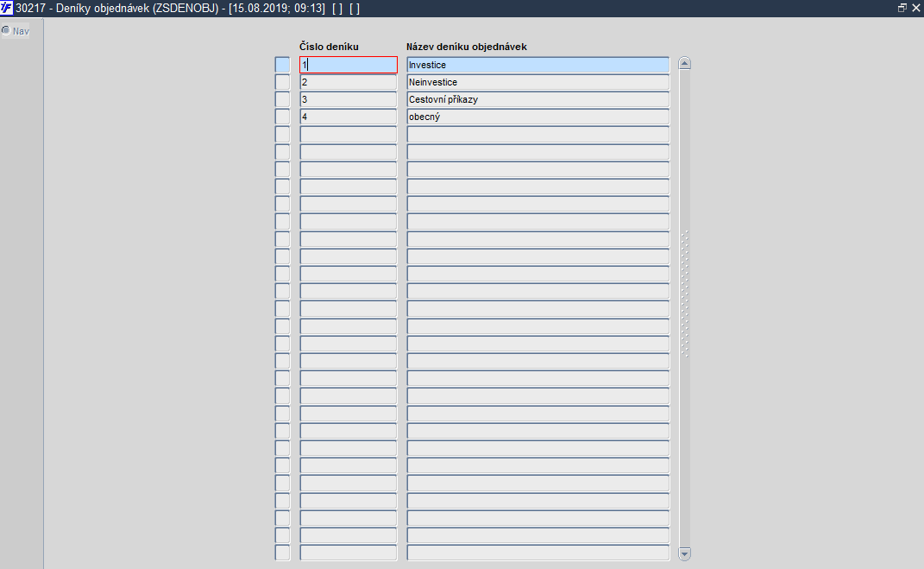This screenshot has width=924, height=569.
Task: Click the first empty name field below obecný
Action: 538,135
